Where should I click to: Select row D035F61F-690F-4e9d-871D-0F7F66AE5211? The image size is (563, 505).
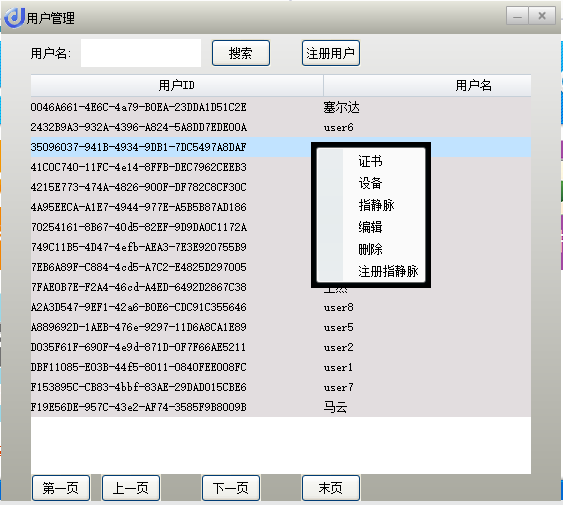coord(281,347)
